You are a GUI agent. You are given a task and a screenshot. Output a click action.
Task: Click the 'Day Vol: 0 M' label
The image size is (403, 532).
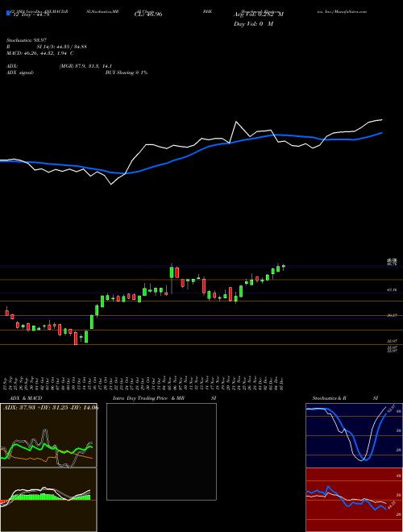click(x=253, y=24)
